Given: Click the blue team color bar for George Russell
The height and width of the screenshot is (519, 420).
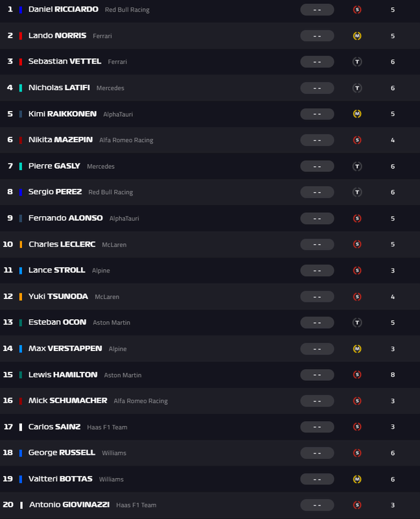Looking at the screenshot, I should [21, 453].
